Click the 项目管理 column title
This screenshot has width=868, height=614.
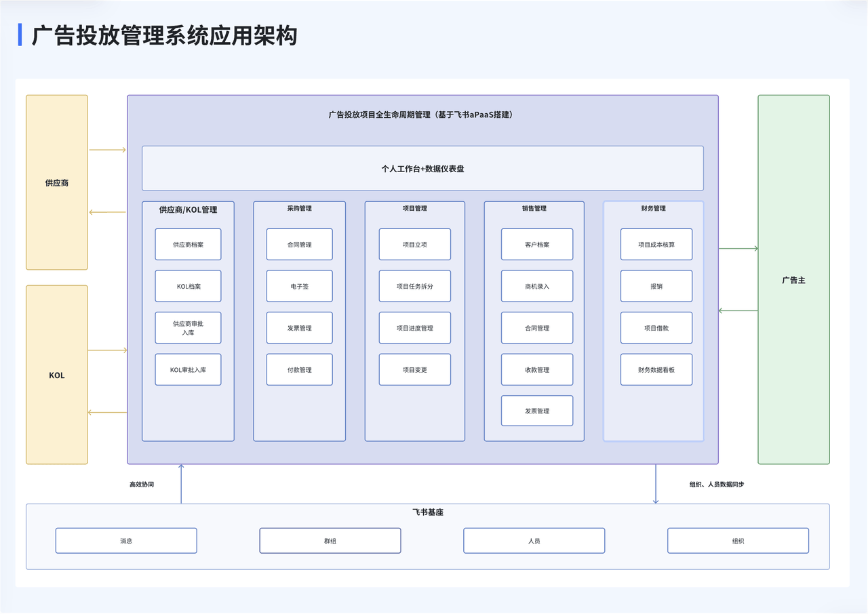tap(415, 208)
